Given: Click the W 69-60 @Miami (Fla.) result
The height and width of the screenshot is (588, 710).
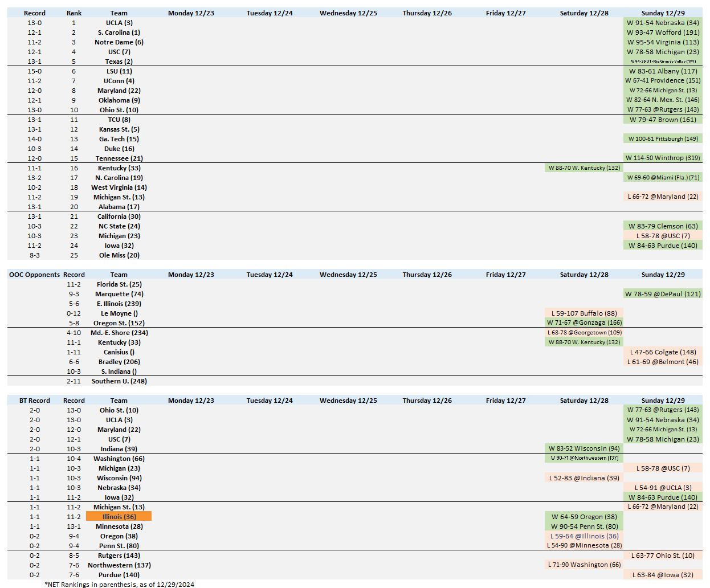Looking at the screenshot, I should [x=663, y=177].
